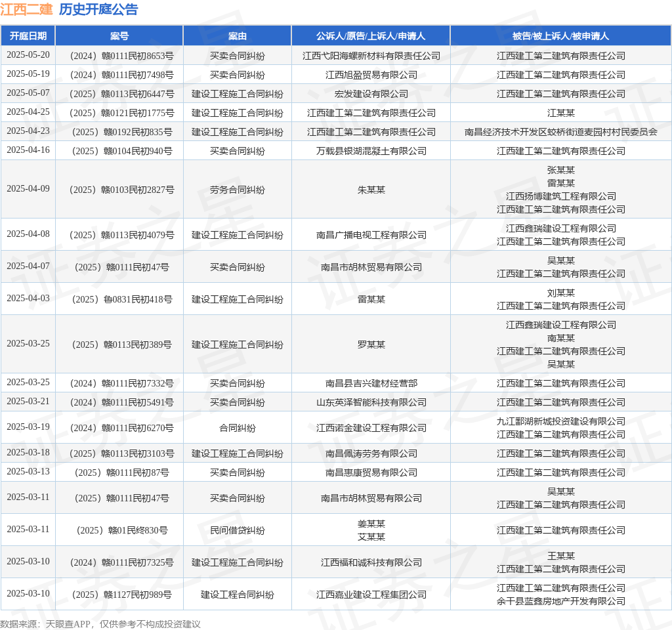This screenshot has height=630, width=672.
Task: Select date cell 2025-04-16
Action: [x=28, y=150]
